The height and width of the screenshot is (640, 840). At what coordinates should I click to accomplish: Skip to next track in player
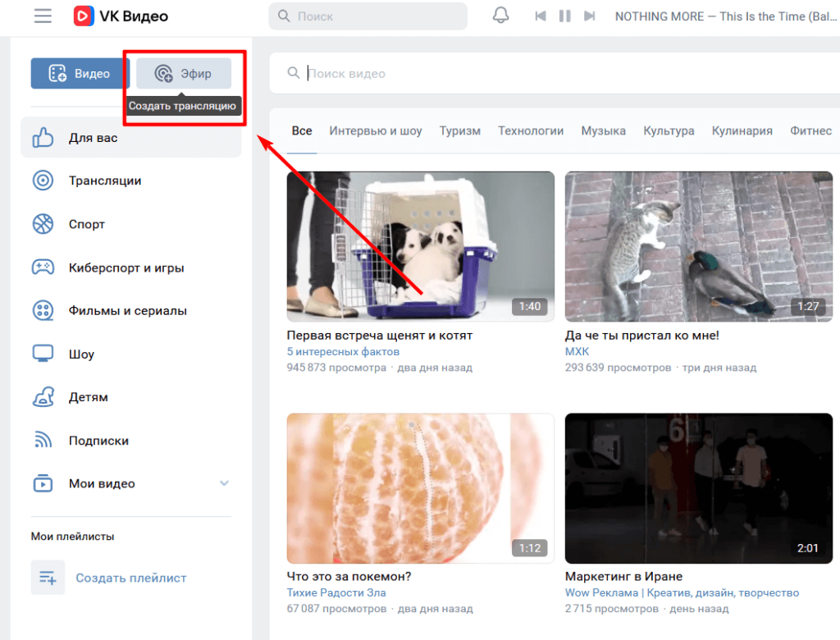[589, 16]
